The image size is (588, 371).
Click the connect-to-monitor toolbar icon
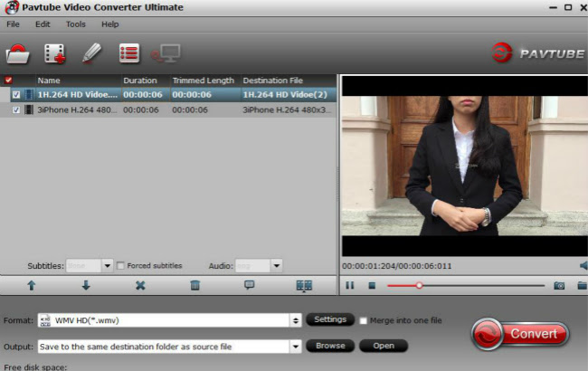[166, 53]
